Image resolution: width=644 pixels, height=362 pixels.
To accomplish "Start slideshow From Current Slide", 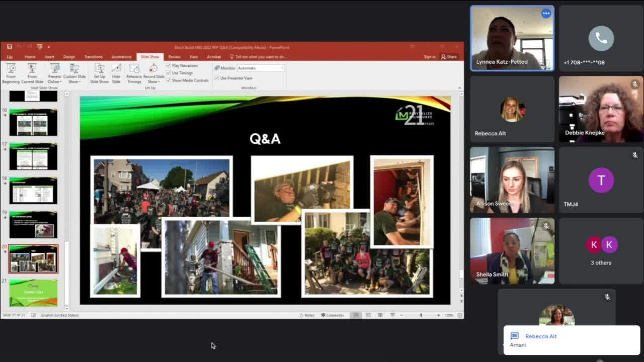I will pos(32,73).
